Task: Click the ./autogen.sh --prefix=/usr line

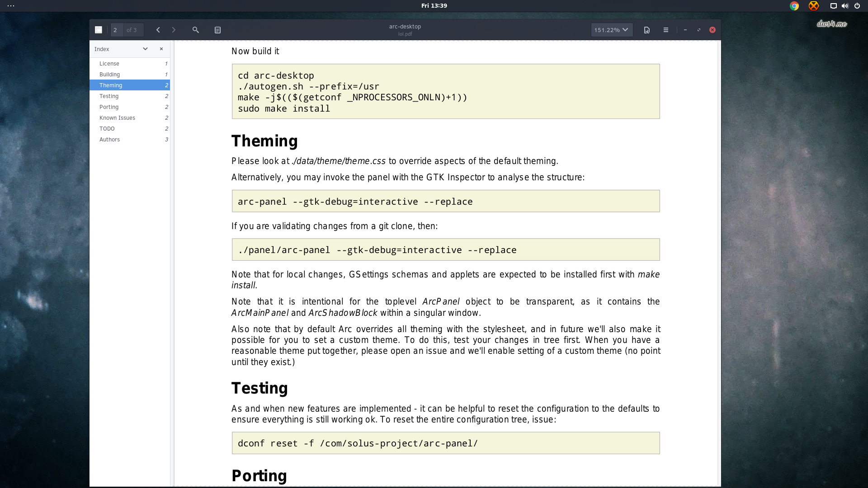Action: click(308, 86)
